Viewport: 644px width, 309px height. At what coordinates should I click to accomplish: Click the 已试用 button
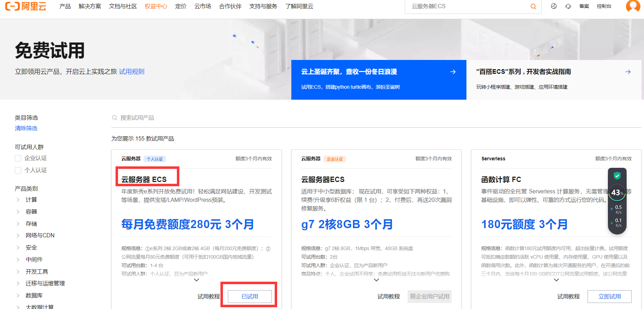(250, 297)
